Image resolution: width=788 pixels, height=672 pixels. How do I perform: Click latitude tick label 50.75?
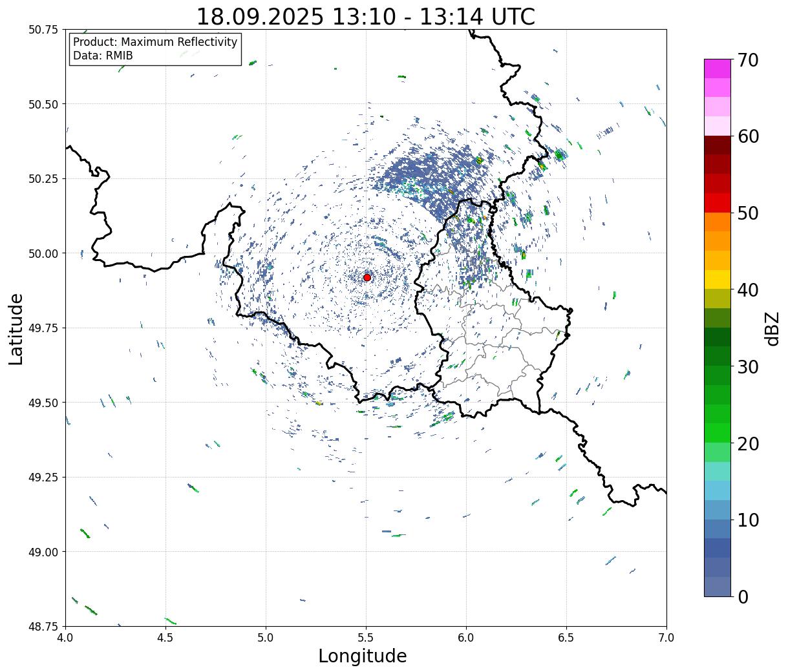pyautogui.click(x=43, y=30)
